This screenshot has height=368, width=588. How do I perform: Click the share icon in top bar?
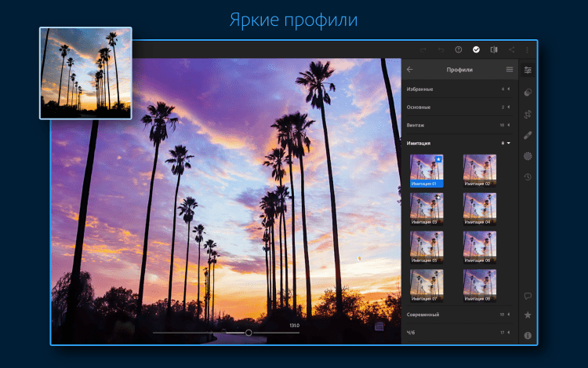[511, 49]
